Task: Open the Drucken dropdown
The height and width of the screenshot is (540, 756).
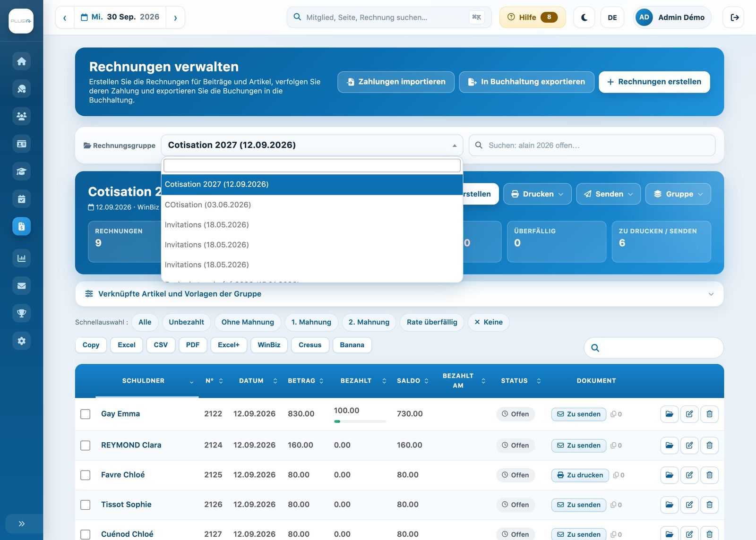Action: point(537,194)
